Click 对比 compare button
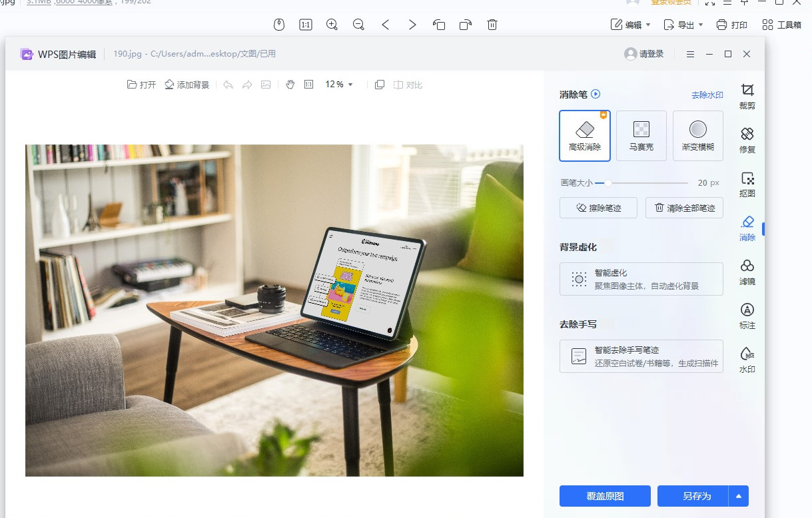This screenshot has height=518, width=812. click(x=408, y=85)
